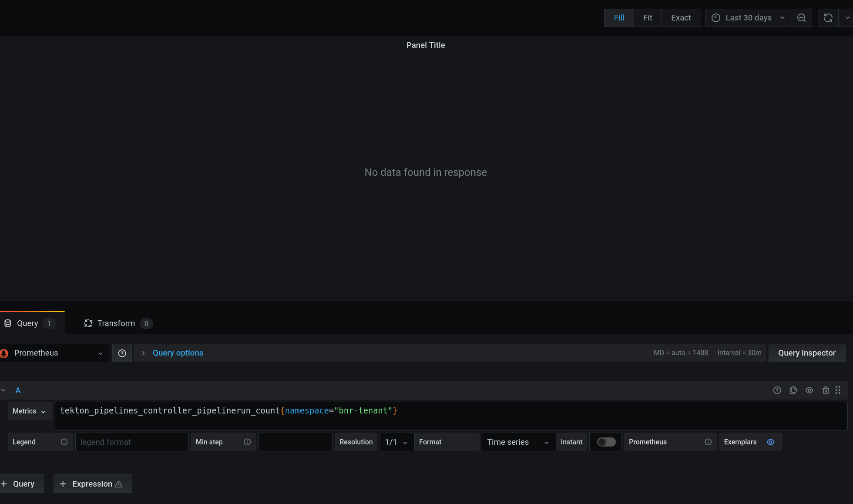Viewport: 853px width, 504px height.
Task: Click the legend format input field
Action: point(131,442)
